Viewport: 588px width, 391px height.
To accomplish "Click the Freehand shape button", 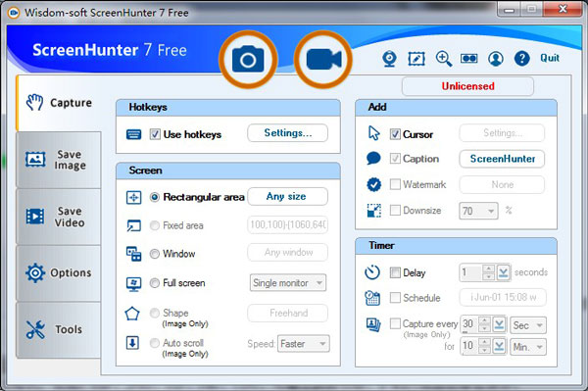I will (287, 313).
